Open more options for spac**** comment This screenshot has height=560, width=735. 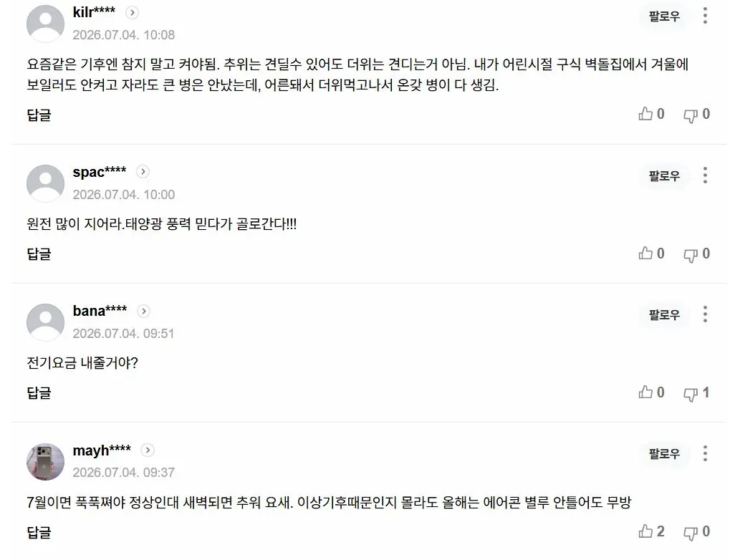[705, 175]
